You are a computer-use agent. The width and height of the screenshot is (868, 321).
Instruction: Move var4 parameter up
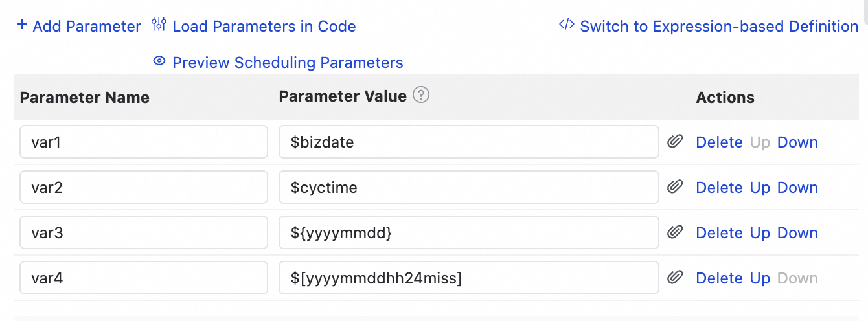[760, 278]
